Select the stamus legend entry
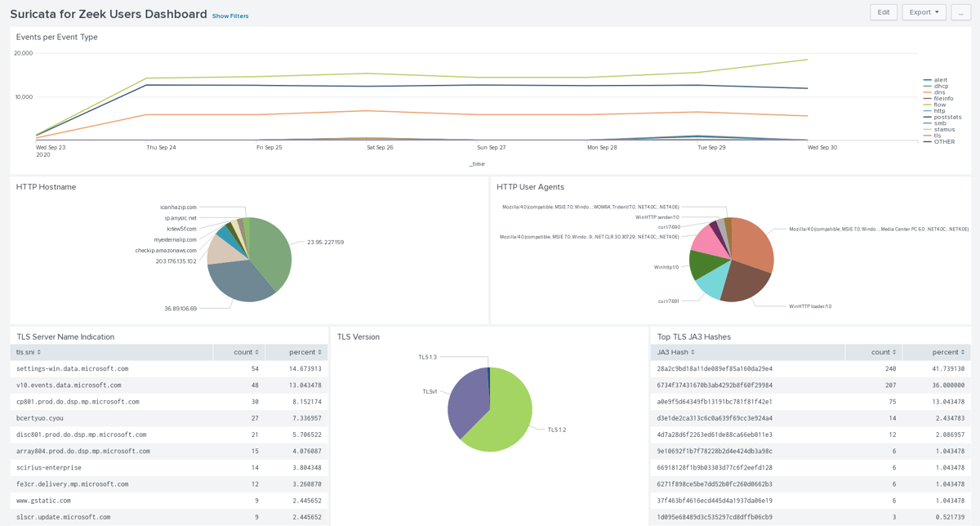Image resolution: width=980 pixels, height=526 pixels. pos(939,129)
